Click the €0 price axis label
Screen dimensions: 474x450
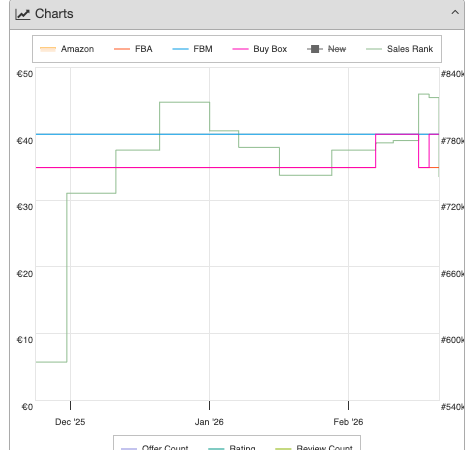27,407
